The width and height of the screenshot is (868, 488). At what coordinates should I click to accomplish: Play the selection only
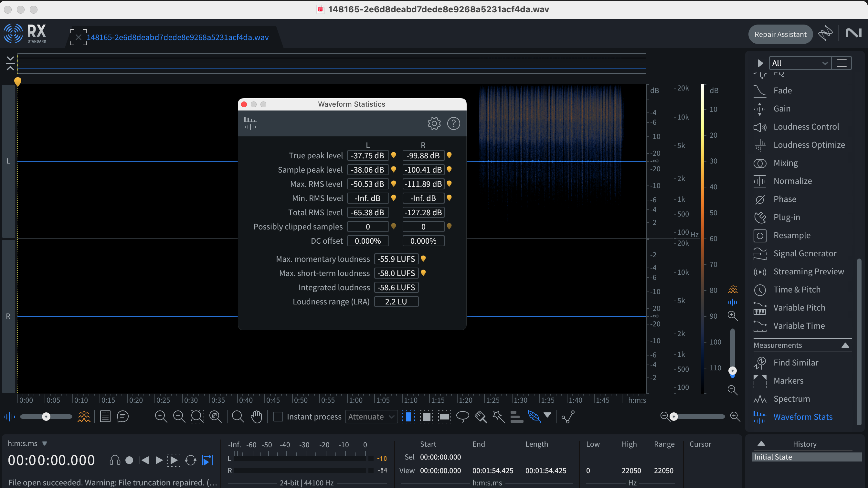pyautogui.click(x=174, y=460)
